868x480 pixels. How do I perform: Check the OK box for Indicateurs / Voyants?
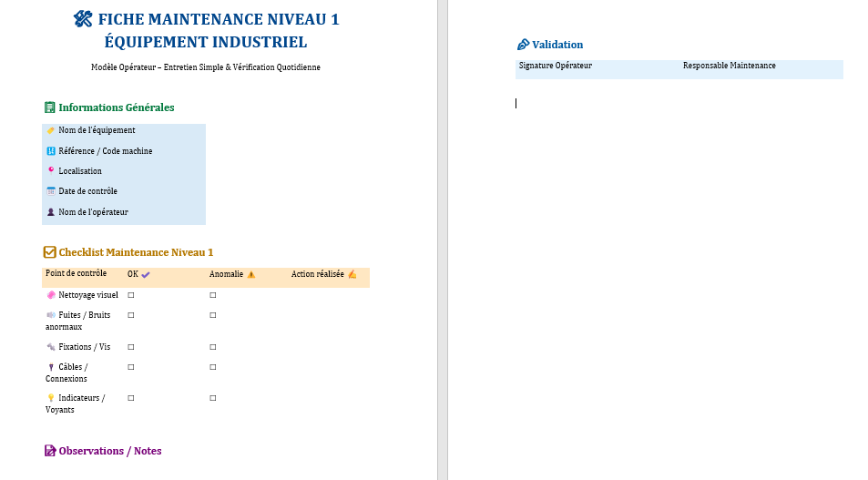[x=131, y=398]
